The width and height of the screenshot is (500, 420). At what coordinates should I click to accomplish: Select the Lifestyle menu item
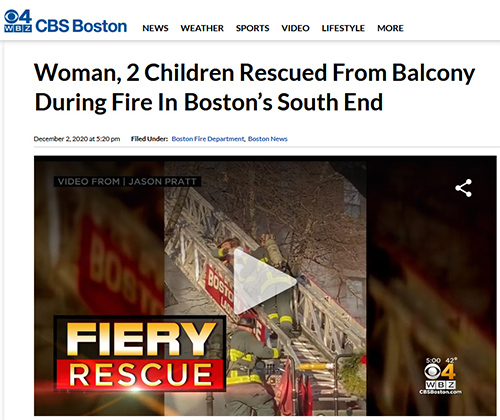click(343, 28)
